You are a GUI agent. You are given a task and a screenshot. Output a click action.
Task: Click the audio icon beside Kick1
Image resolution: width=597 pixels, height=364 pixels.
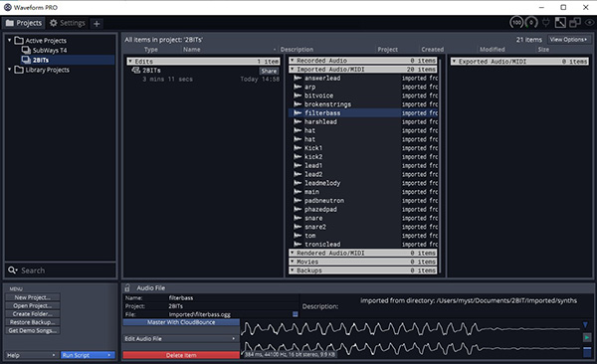(x=298, y=148)
